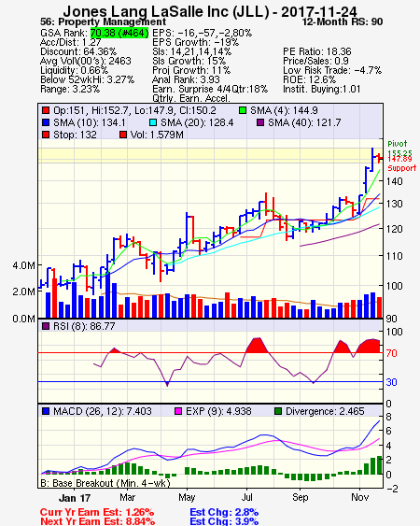Click the 'Est Chg: 2.8%' text

224,513
